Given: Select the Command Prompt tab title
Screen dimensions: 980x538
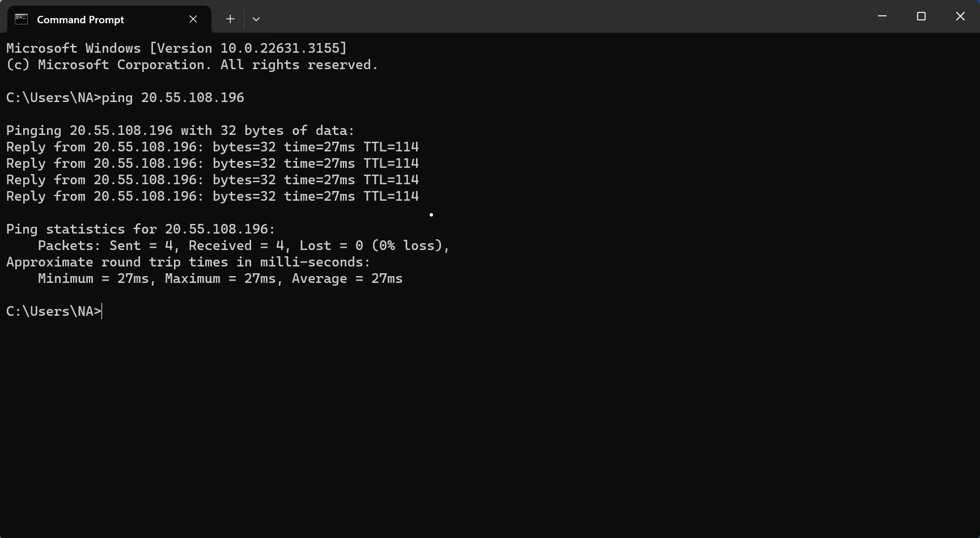Looking at the screenshot, I should tap(79, 19).
